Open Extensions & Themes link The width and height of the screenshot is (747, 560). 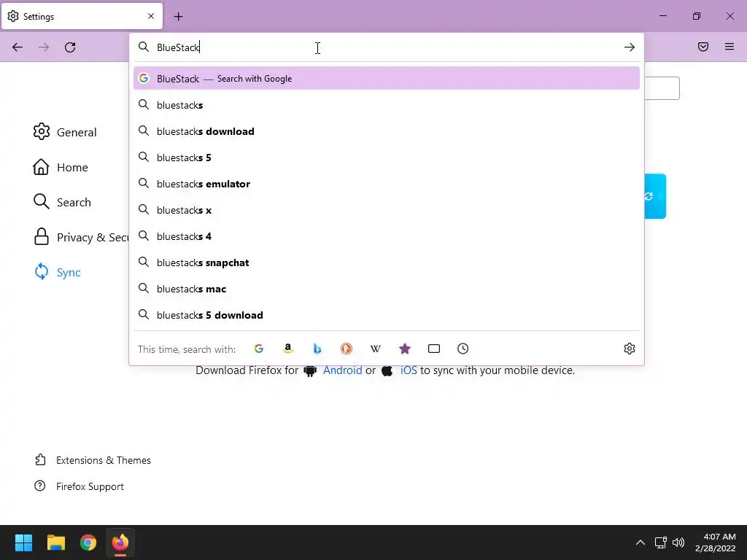pyautogui.click(x=93, y=460)
